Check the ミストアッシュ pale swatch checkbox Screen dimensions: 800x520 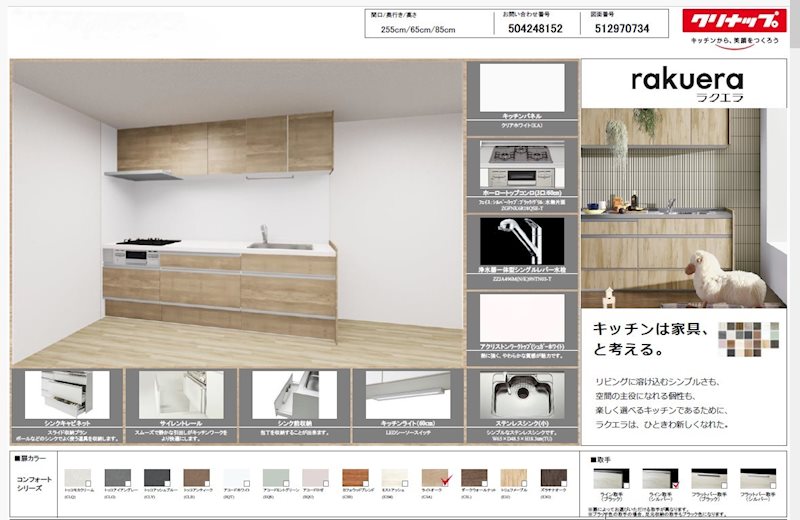pos(405,483)
